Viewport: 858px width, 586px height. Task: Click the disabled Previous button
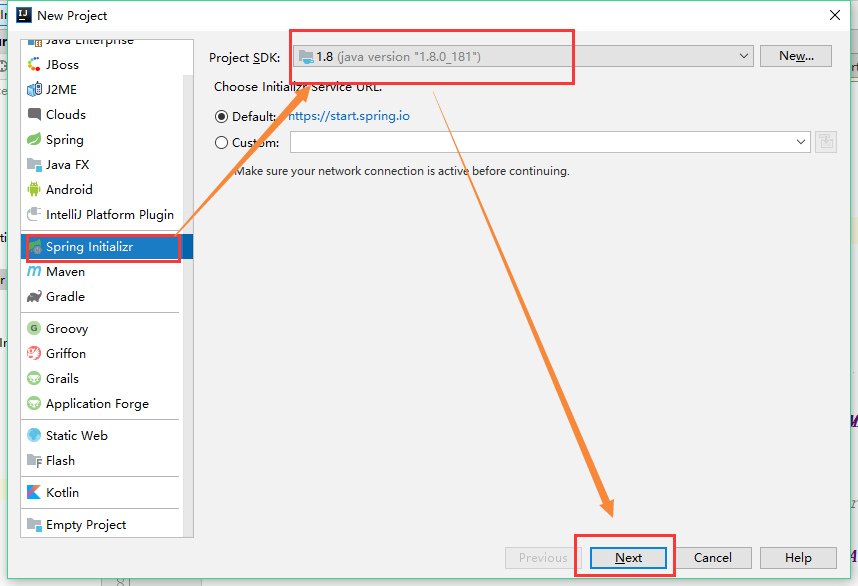coord(543,558)
